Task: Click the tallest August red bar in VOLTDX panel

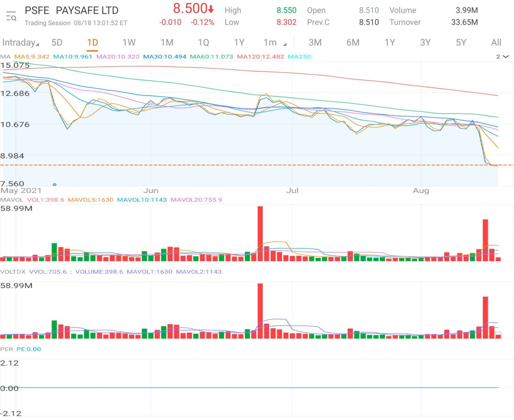Action: coord(485,317)
